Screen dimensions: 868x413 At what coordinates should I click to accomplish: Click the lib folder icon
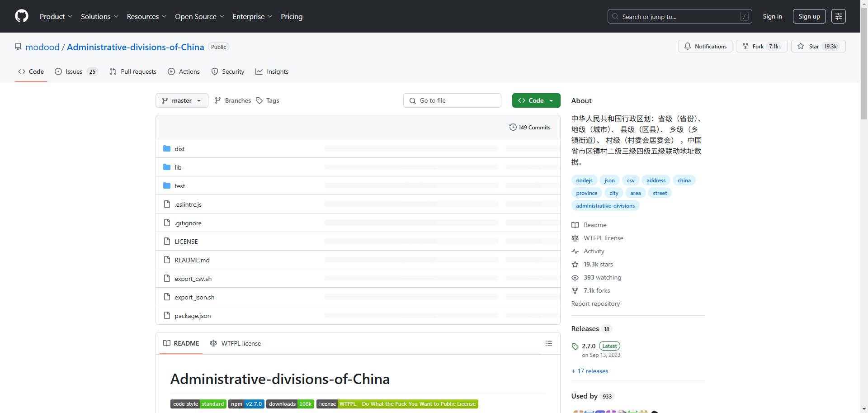pos(167,167)
